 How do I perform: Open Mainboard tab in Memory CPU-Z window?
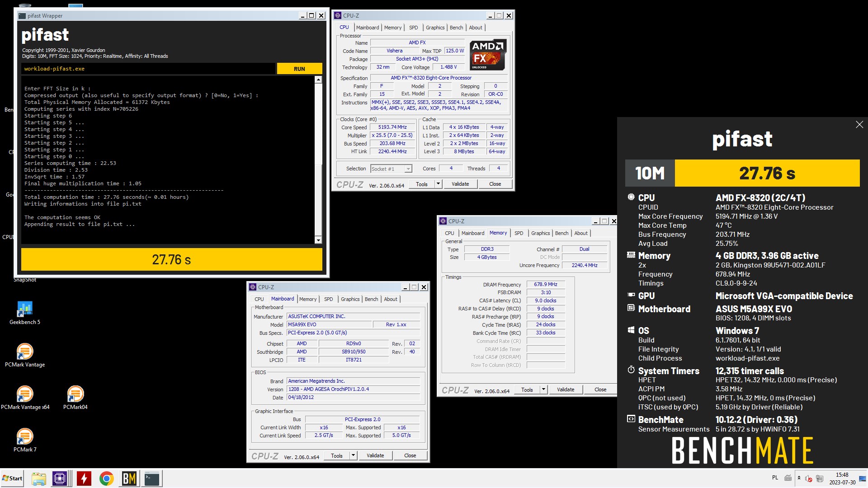coord(472,233)
